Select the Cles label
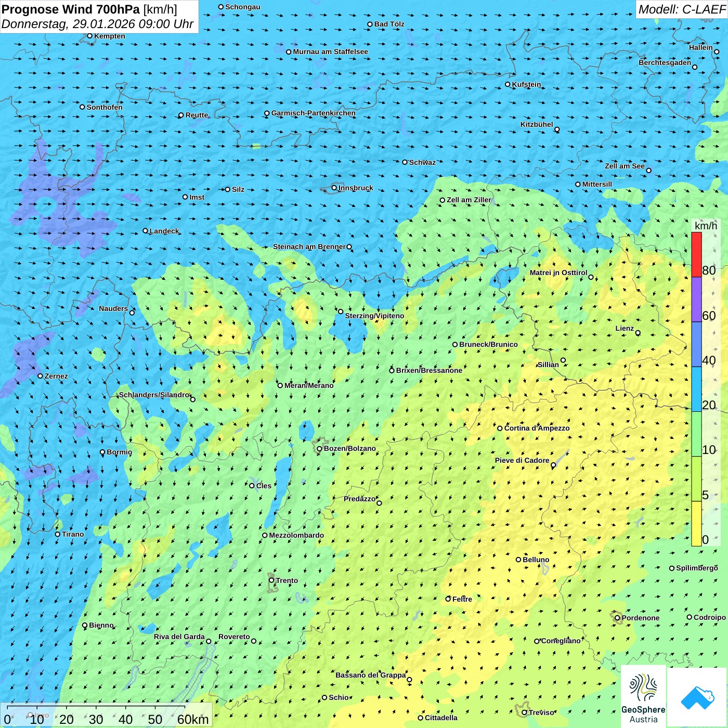This screenshot has width=728, height=728. point(264,486)
